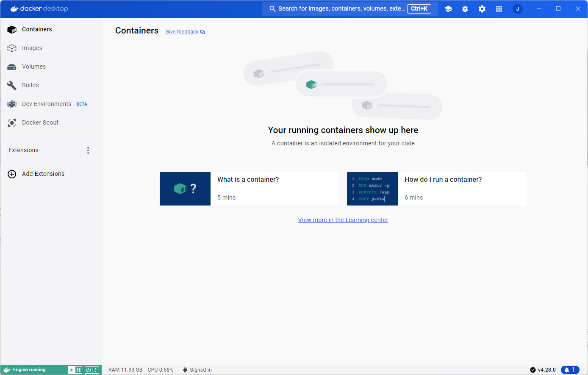Open the Learning center graduation cap icon

[x=448, y=8]
